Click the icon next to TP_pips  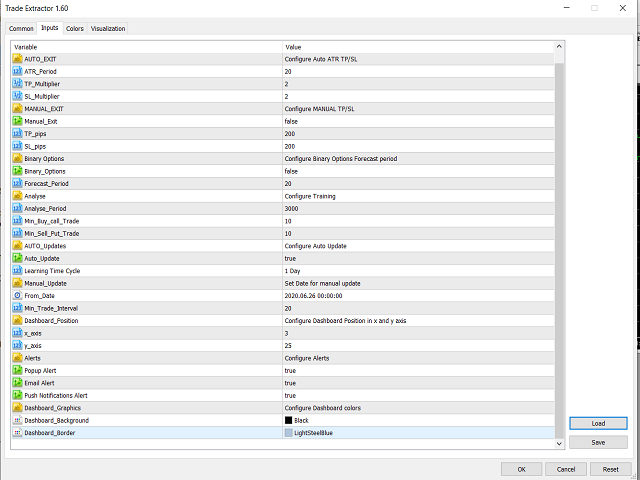(17, 134)
